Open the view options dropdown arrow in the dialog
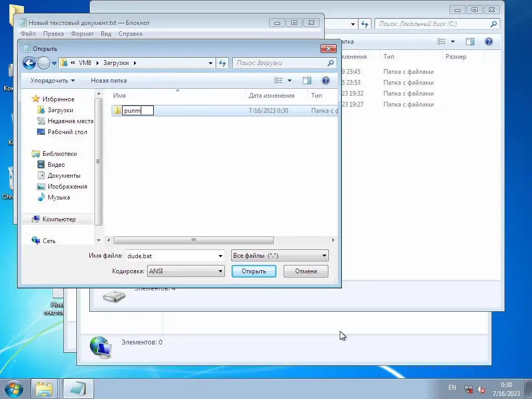The width and height of the screenshot is (532, 399). tap(289, 81)
